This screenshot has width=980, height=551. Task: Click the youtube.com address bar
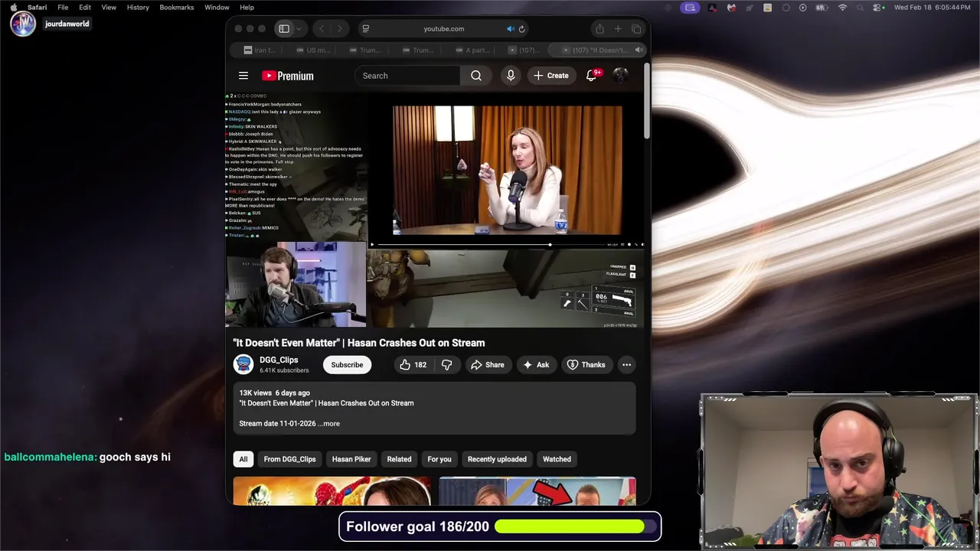[444, 29]
